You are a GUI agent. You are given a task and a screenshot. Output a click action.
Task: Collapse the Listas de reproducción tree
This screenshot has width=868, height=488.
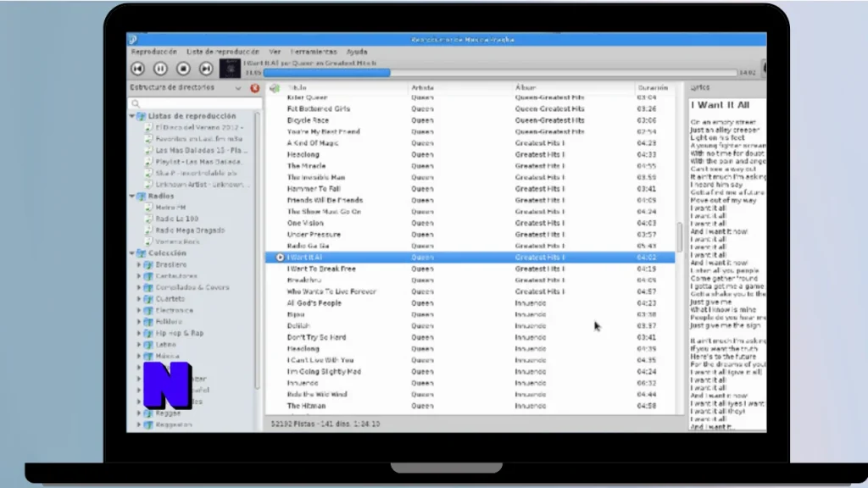click(132, 116)
